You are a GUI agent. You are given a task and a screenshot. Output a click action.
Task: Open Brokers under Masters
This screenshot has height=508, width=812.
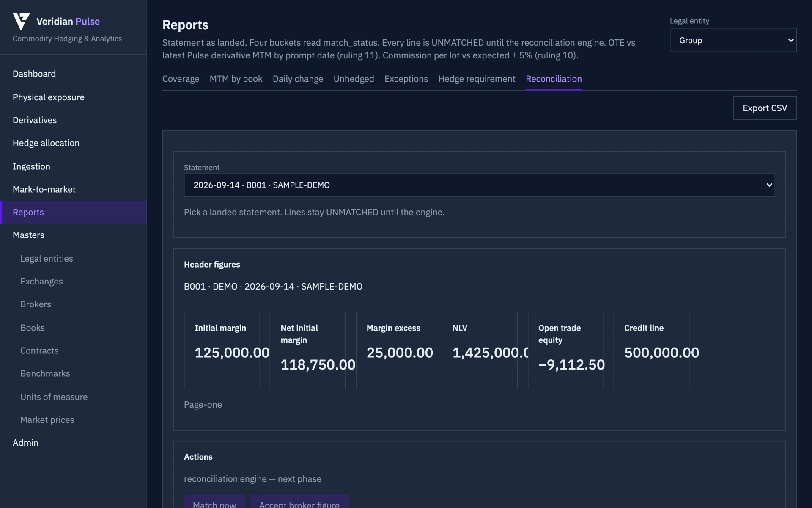74,304
